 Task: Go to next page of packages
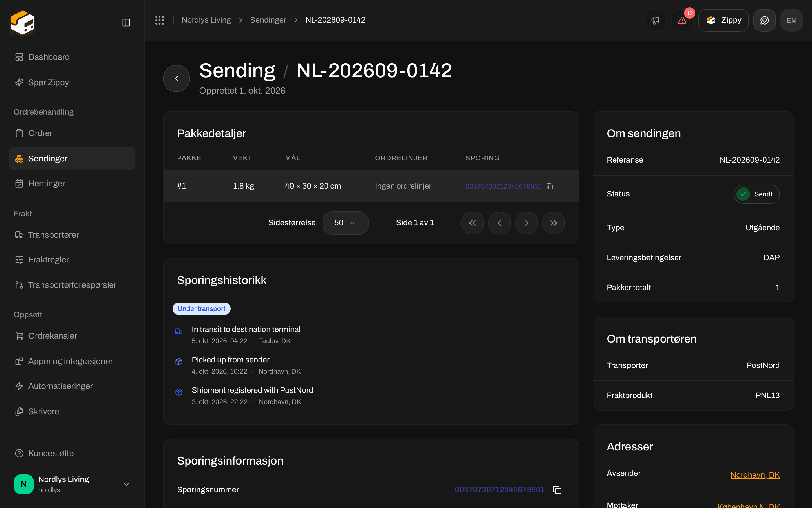click(526, 223)
